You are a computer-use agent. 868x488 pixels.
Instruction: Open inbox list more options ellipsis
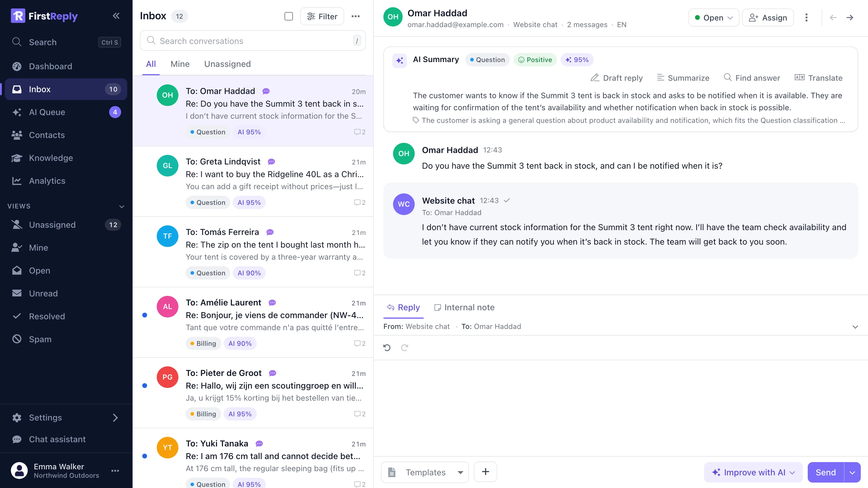pyautogui.click(x=356, y=16)
